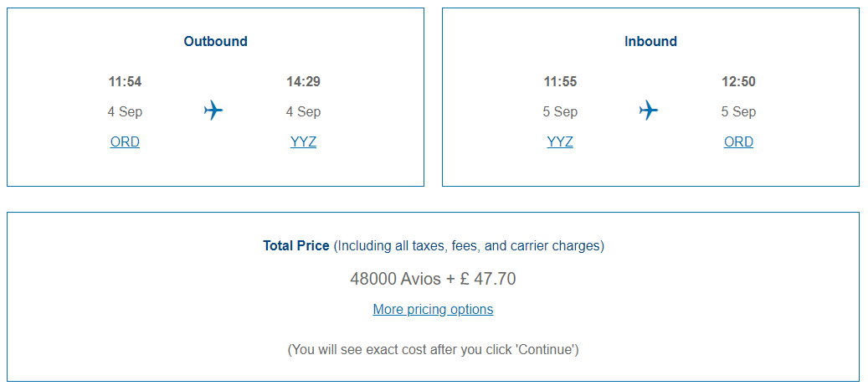868x391 pixels.
Task: Click the 12:50 inbound arrival time
Action: point(738,82)
